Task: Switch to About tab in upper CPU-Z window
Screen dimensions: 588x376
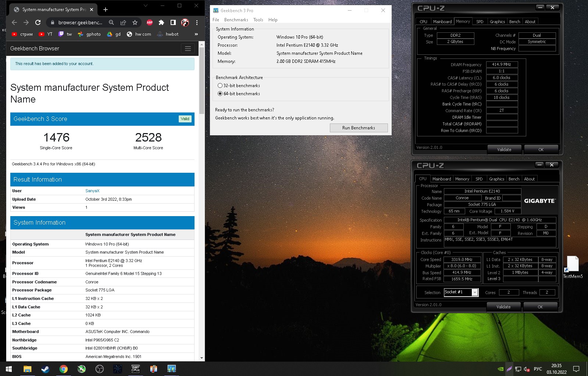Action: pyautogui.click(x=530, y=22)
